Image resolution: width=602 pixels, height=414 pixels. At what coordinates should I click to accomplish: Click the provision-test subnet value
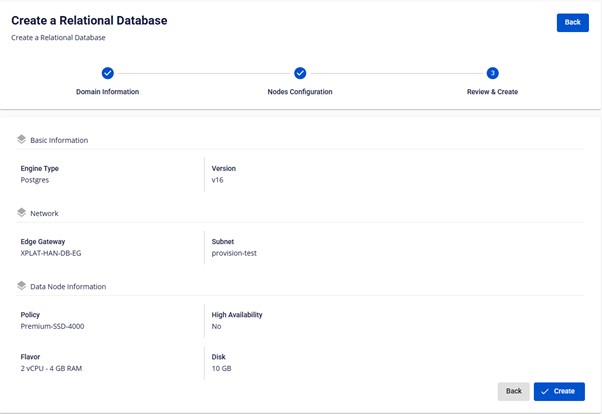point(234,253)
